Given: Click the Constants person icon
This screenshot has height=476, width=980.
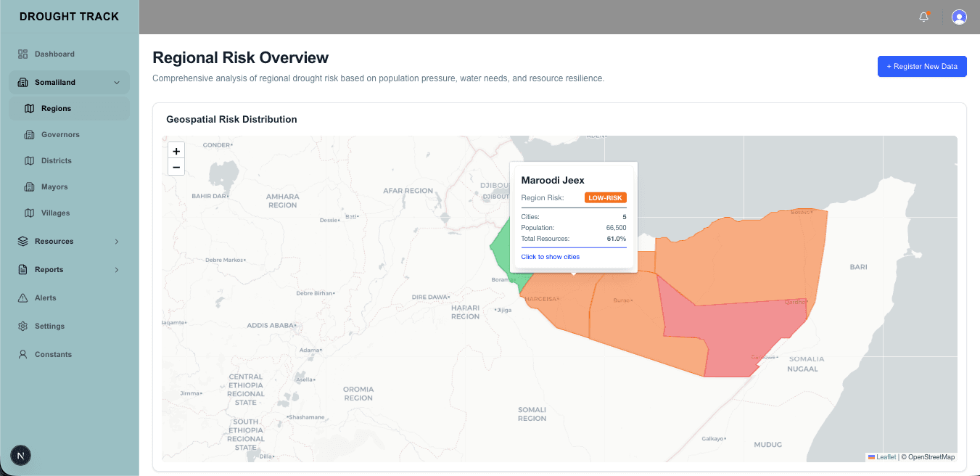Looking at the screenshot, I should pos(22,355).
